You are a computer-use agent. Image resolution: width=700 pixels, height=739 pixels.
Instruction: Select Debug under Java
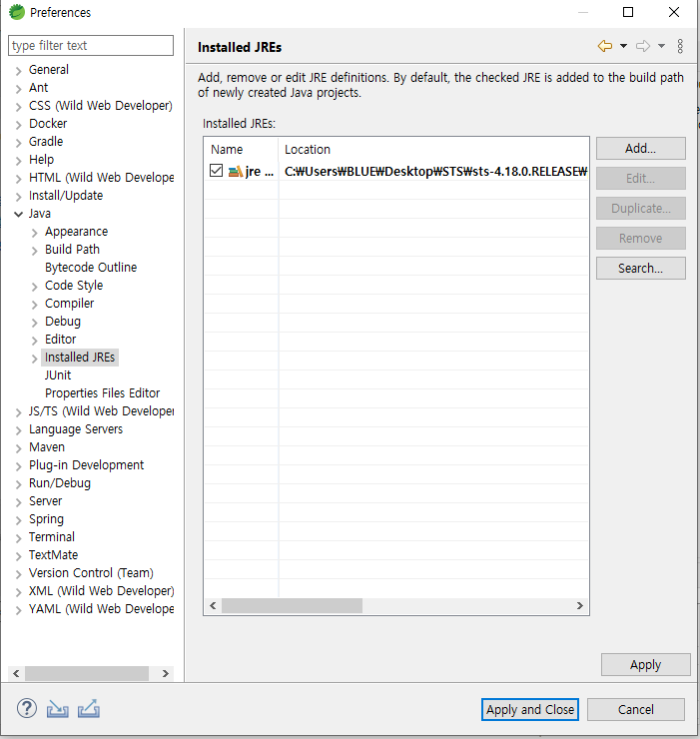click(x=63, y=322)
